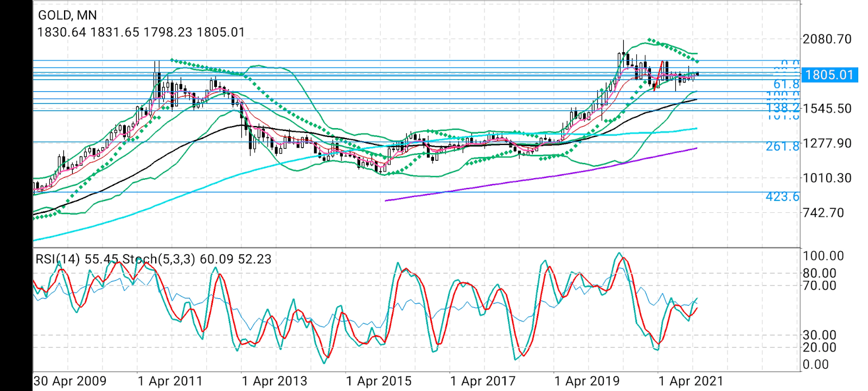Click the 30 Apr 2009 date label

(70, 381)
